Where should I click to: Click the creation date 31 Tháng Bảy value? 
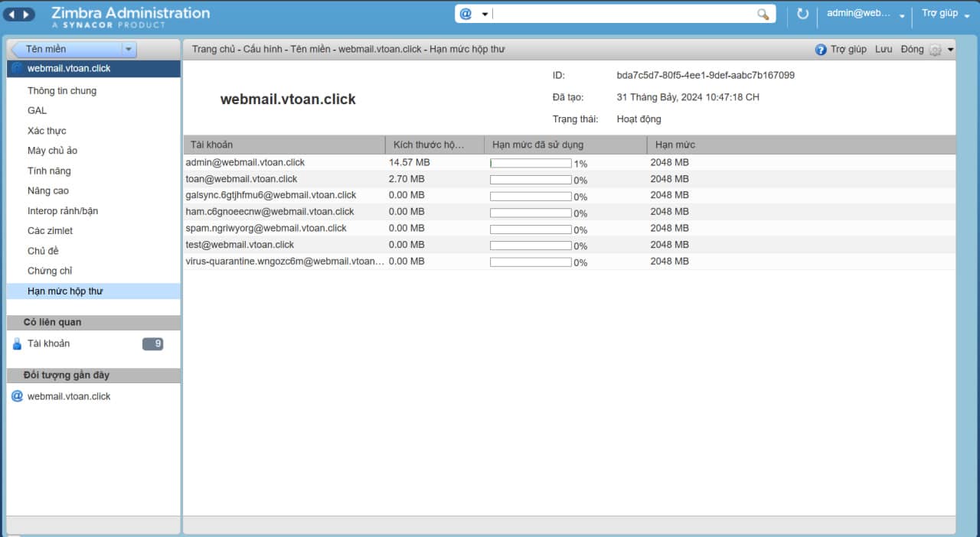pos(688,97)
